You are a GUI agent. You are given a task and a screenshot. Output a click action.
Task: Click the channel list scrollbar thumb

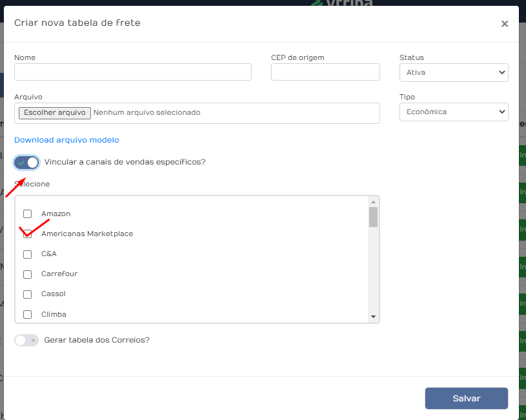click(374, 217)
